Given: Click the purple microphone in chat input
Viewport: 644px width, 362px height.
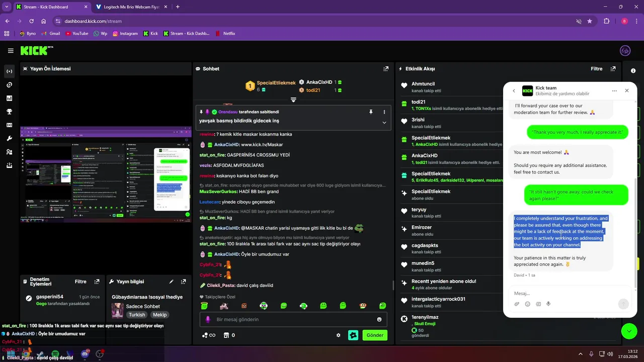Looking at the screenshot, I should [x=208, y=320].
